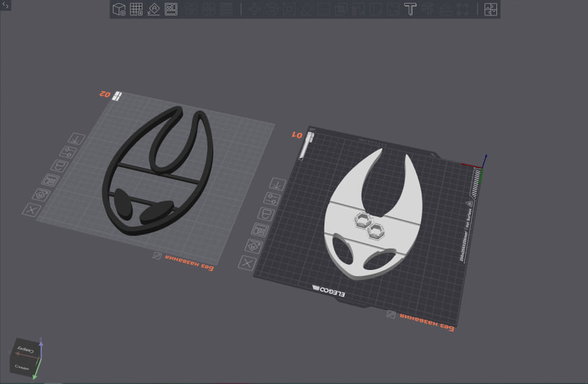Toggle the lock icon on plate 01
Screen dimensions: 588x384
click(266, 214)
